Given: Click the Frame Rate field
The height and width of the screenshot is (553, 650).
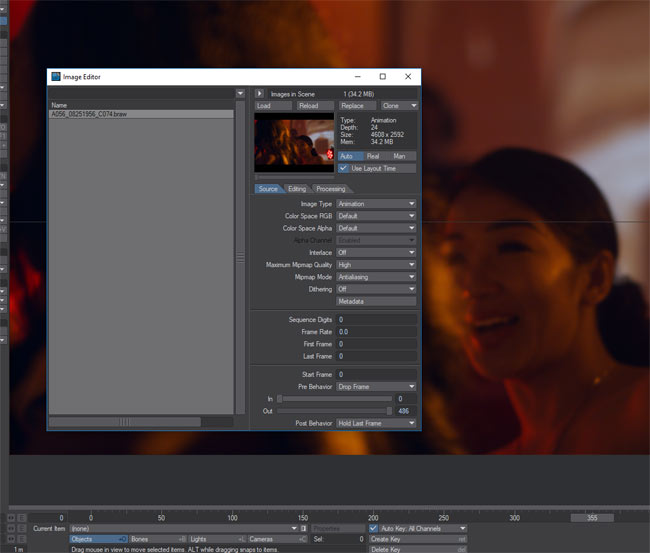Looking at the screenshot, I should [x=376, y=332].
